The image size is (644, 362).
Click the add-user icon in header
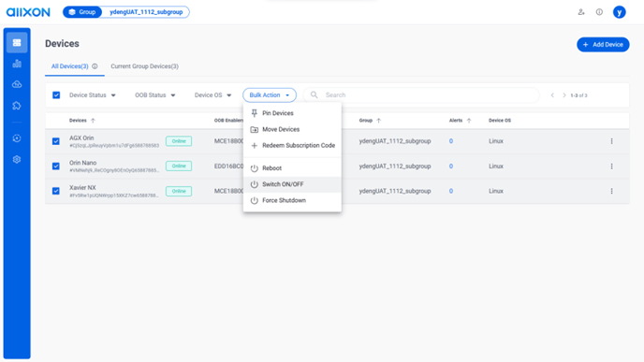coord(581,12)
